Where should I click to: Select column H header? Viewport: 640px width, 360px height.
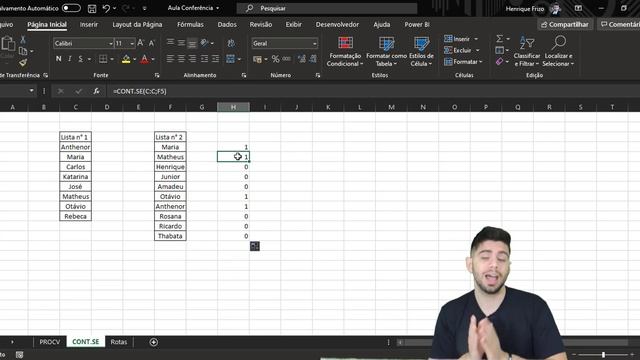[x=233, y=107]
